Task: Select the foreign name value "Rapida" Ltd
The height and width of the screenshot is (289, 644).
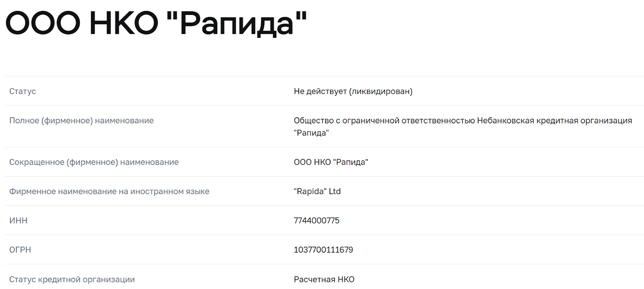Action: click(x=317, y=191)
